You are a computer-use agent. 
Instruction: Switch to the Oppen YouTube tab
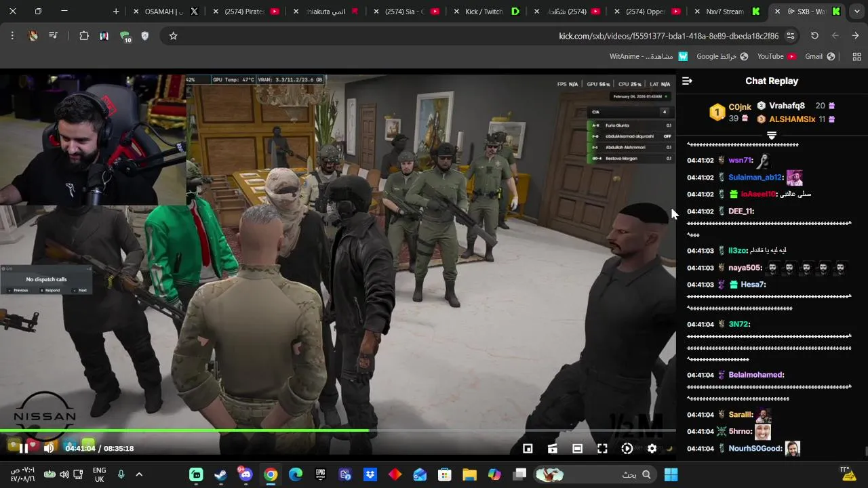click(648, 12)
